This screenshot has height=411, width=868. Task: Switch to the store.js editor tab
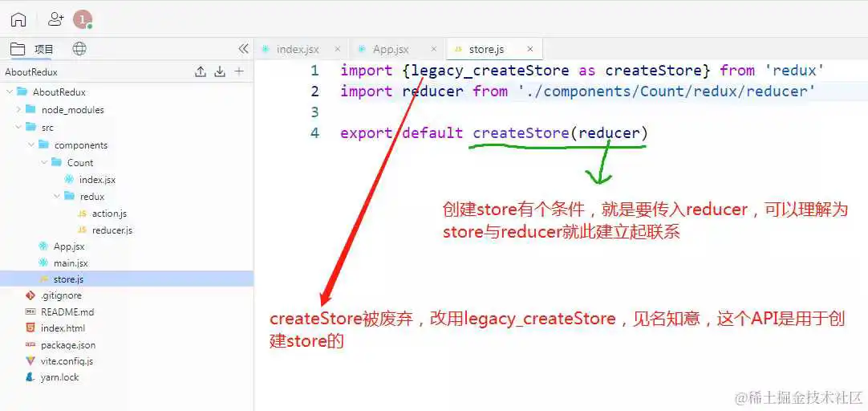click(x=487, y=49)
